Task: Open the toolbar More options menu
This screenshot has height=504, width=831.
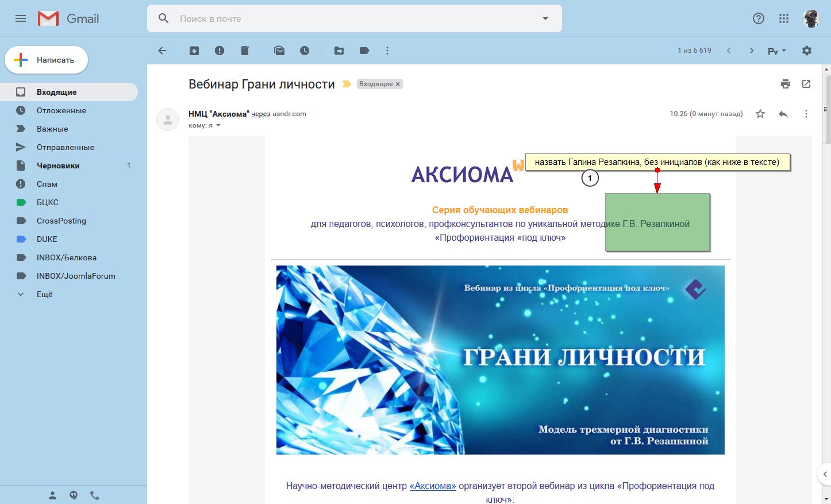Action: click(387, 51)
